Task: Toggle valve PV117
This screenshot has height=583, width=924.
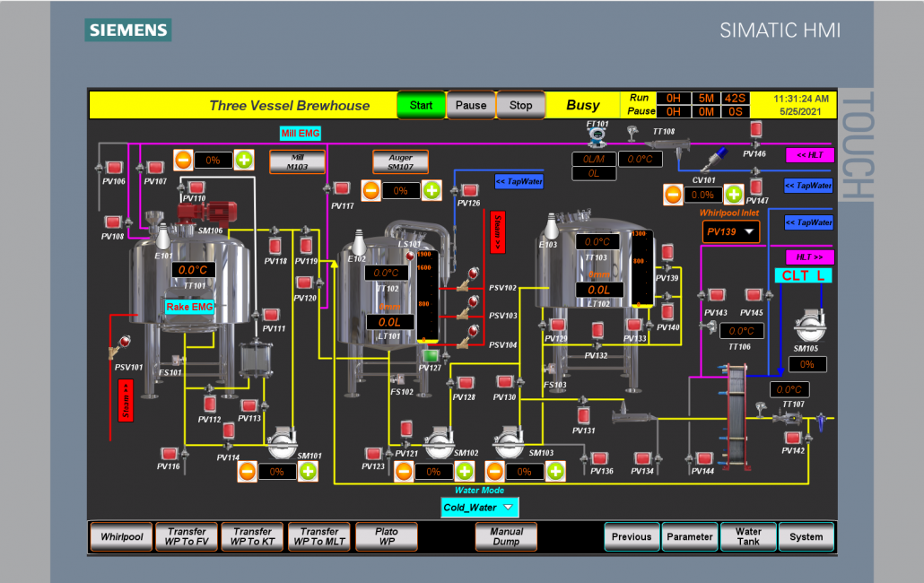Action: click(x=342, y=188)
